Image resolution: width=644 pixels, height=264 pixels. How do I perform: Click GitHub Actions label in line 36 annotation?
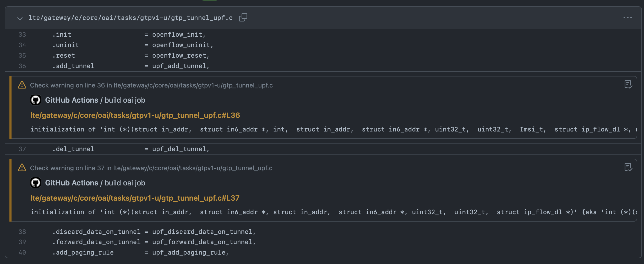(x=72, y=100)
